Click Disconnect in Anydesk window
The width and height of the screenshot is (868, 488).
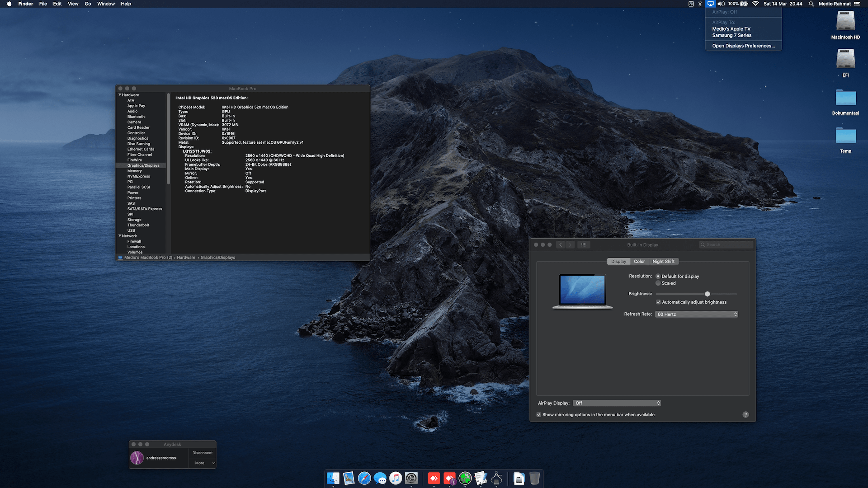coord(203,453)
